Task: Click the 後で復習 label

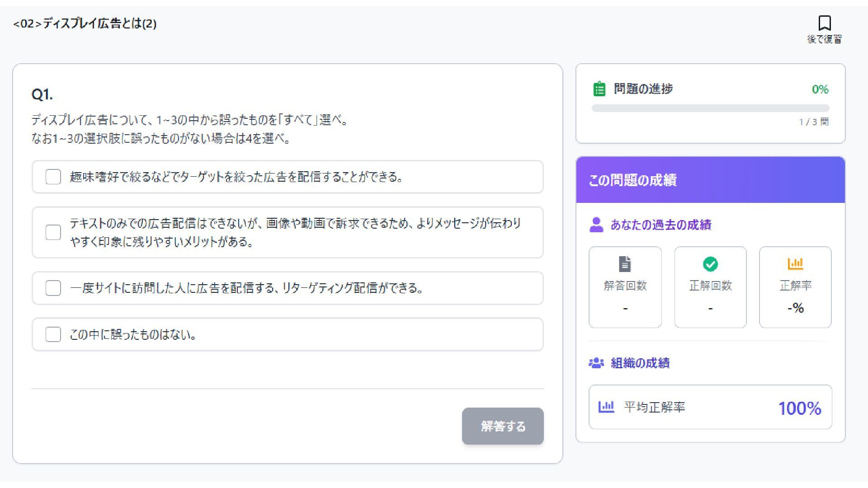Action: (x=824, y=39)
